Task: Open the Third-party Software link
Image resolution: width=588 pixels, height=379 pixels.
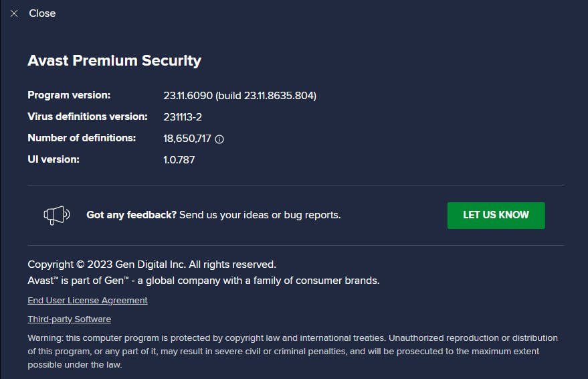Action: pyautogui.click(x=69, y=319)
